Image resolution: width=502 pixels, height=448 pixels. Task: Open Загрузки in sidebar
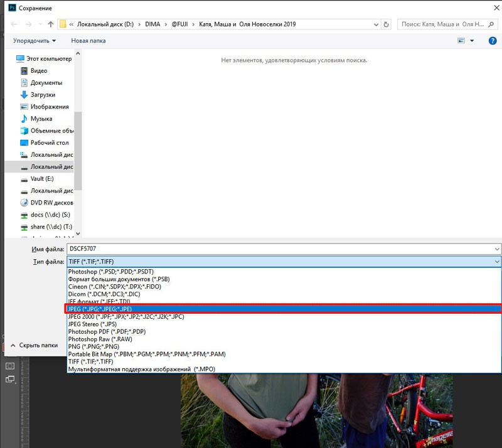38,95
